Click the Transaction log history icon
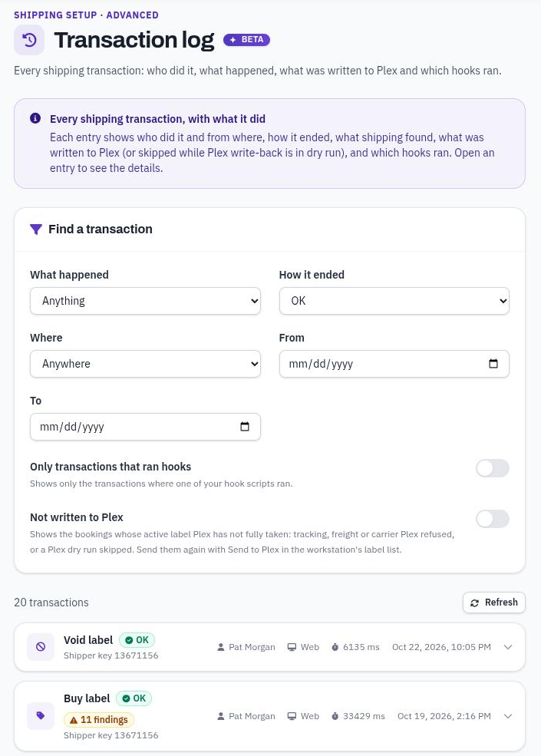 pos(29,40)
